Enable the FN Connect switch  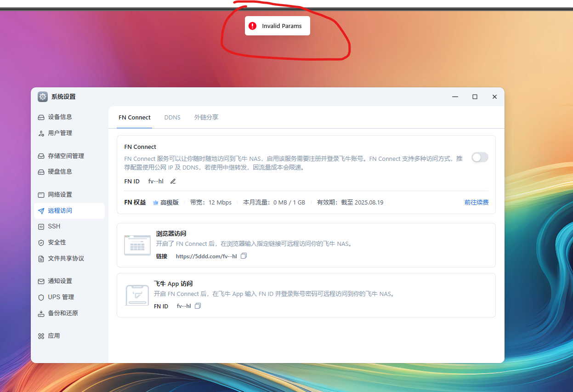pyautogui.click(x=480, y=158)
